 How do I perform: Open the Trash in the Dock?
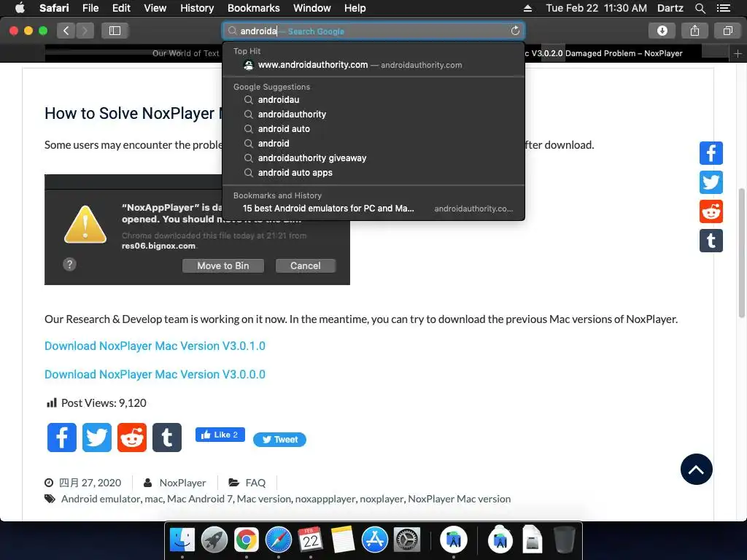tap(565, 540)
